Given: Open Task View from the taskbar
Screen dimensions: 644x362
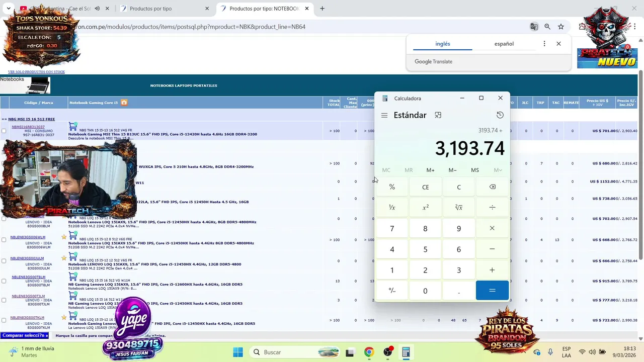Looking at the screenshot, I should point(350,352).
